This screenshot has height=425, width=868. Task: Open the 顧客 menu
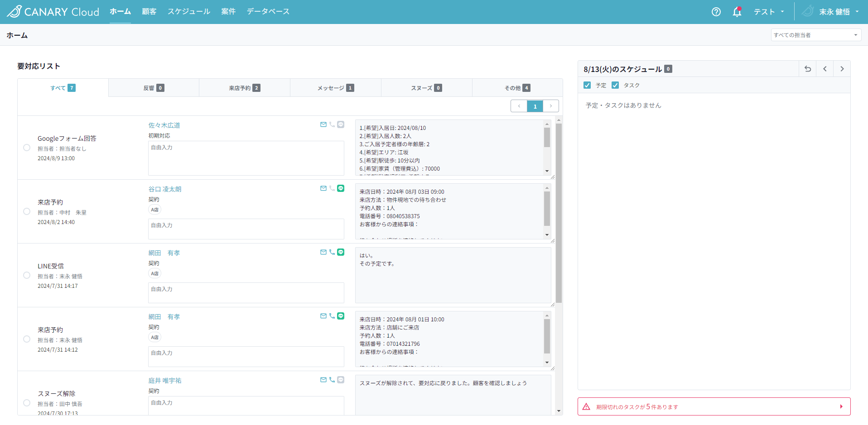[149, 12]
